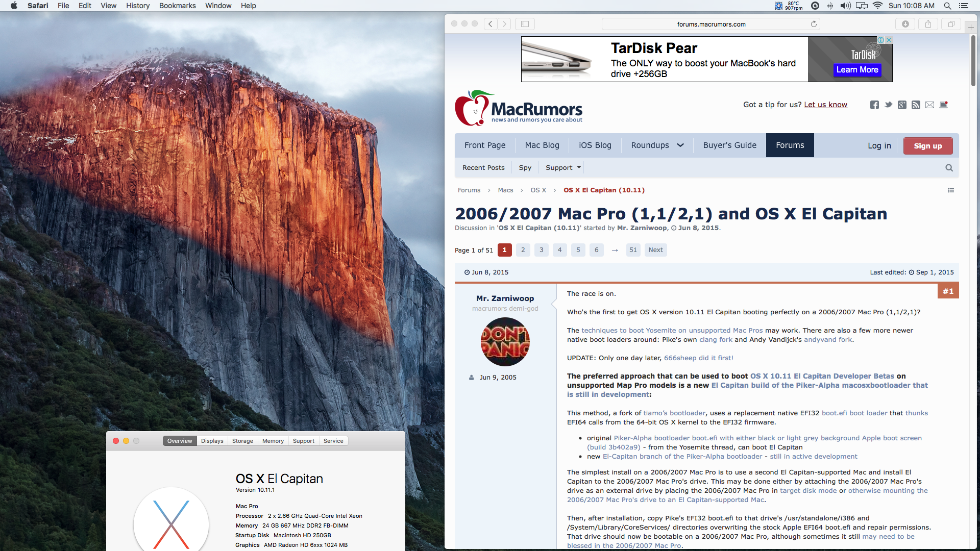Open the thread navigation list icon
Viewport: 980px width, 551px height.
coord(951,190)
